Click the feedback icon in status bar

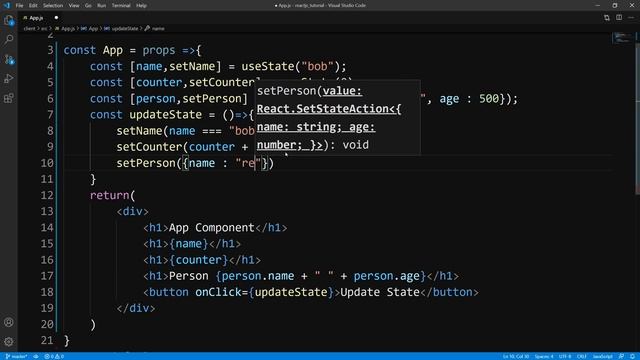pos(621,356)
